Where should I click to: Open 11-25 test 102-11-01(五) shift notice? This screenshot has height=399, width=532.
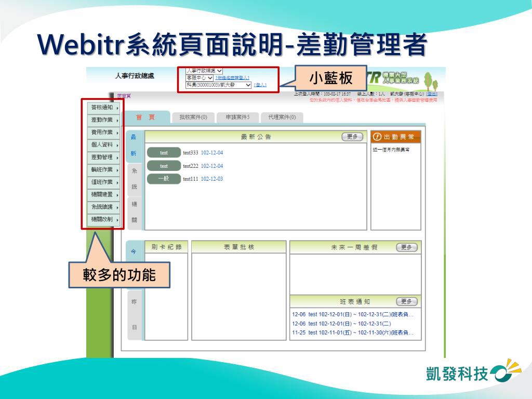click(x=353, y=333)
